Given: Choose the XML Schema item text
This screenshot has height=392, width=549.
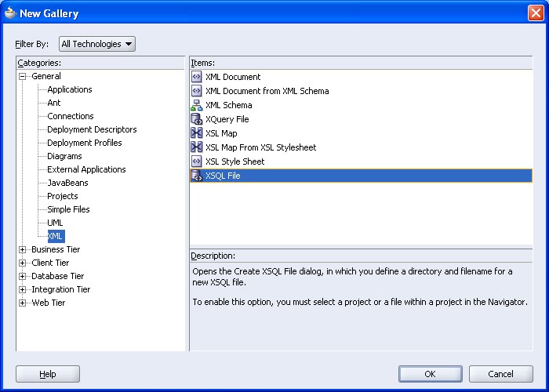Looking at the screenshot, I should pos(229,105).
